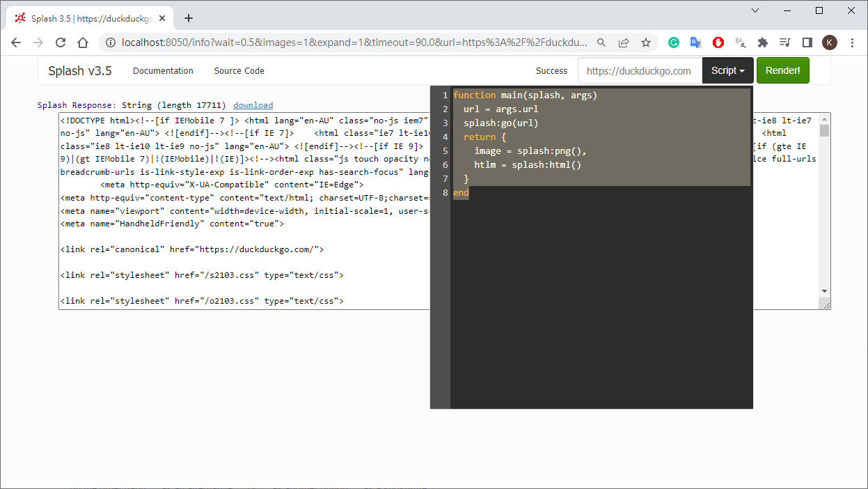The height and width of the screenshot is (489, 868).
Task: Click the share page icon
Action: pyautogui.click(x=624, y=42)
